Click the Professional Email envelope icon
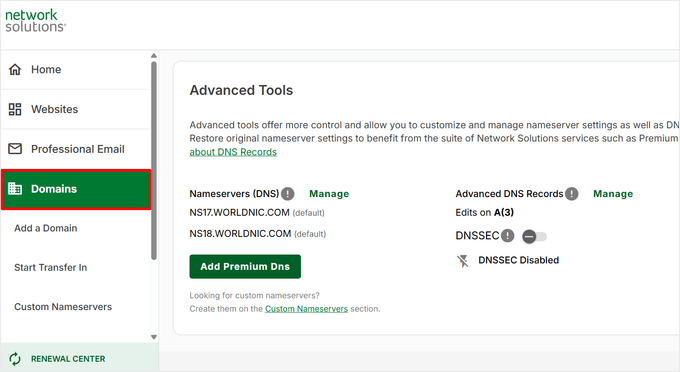680x372 pixels. click(x=15, y=149)
